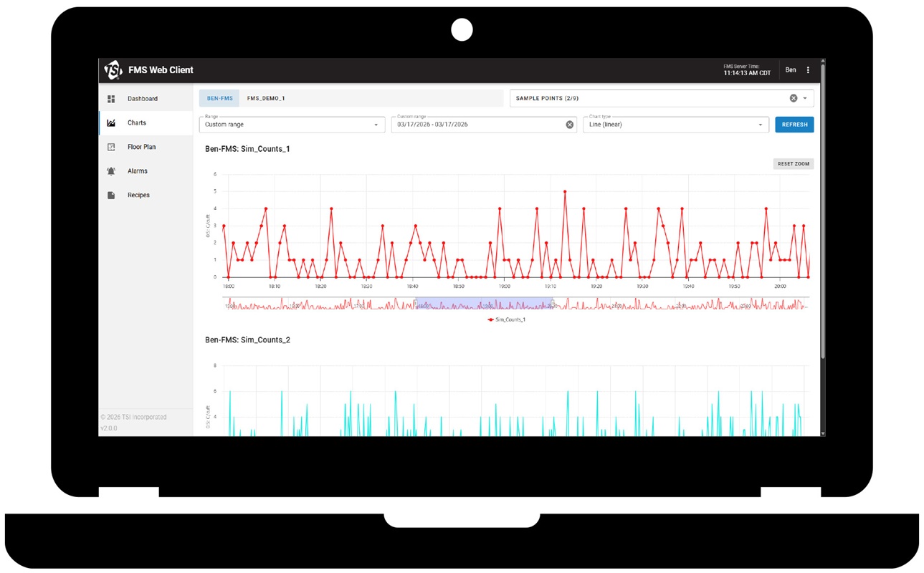Click the TSI logo in header
The image size is (924, 573).
click(113, 69)
